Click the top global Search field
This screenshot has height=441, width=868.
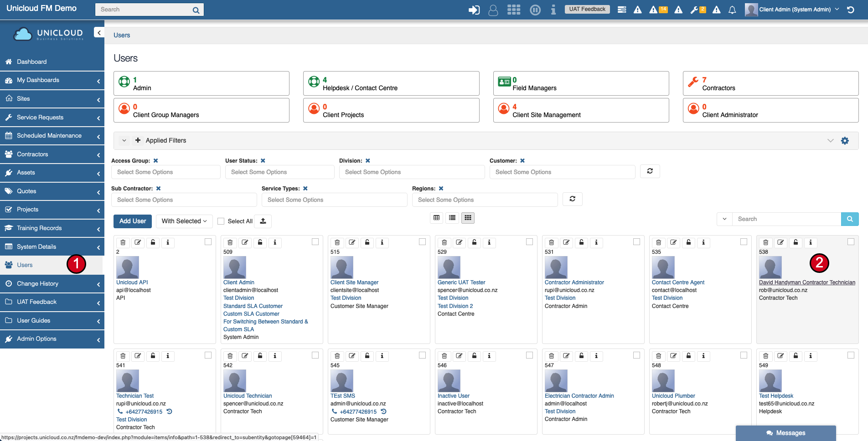(150, 10)
